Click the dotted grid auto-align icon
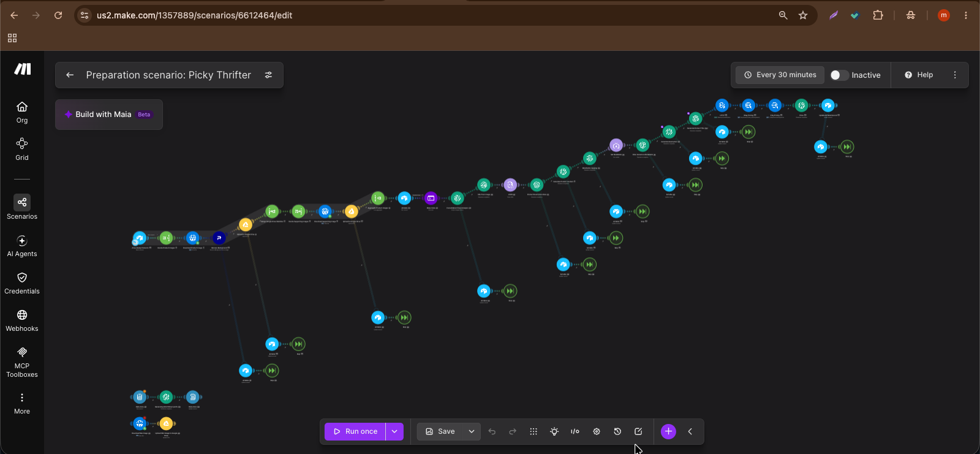This screenshot has width=980, height=454. (x=533, y=431)
